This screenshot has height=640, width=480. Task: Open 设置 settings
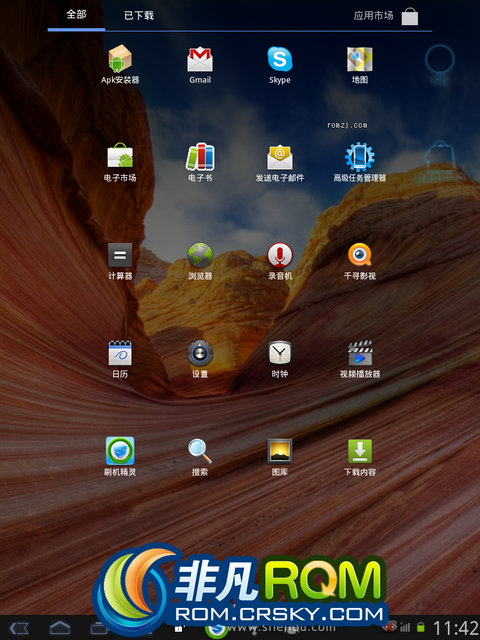(200, 359)
